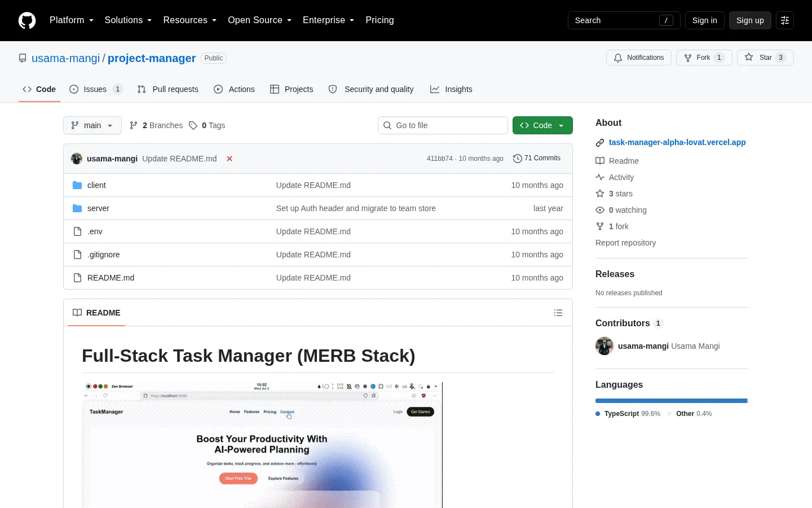This screenshot has height=508, width=812.
Task: Click the 71 Commits history link
Action: point(537,159)
